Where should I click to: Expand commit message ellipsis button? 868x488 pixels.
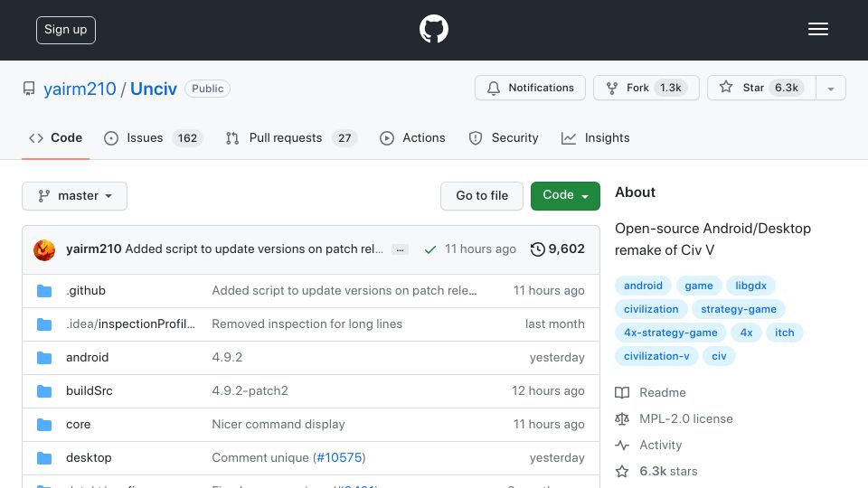pyautogui.click(x=400, y=249)
